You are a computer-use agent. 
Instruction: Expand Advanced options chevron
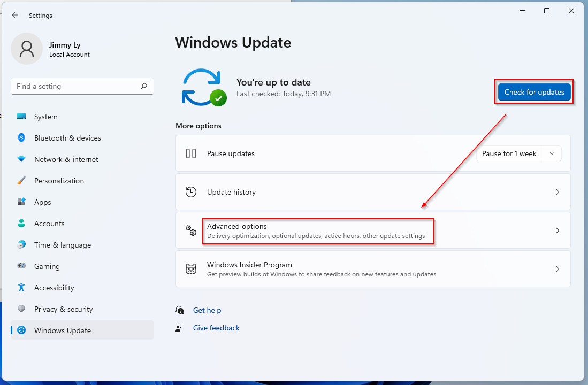558,230
